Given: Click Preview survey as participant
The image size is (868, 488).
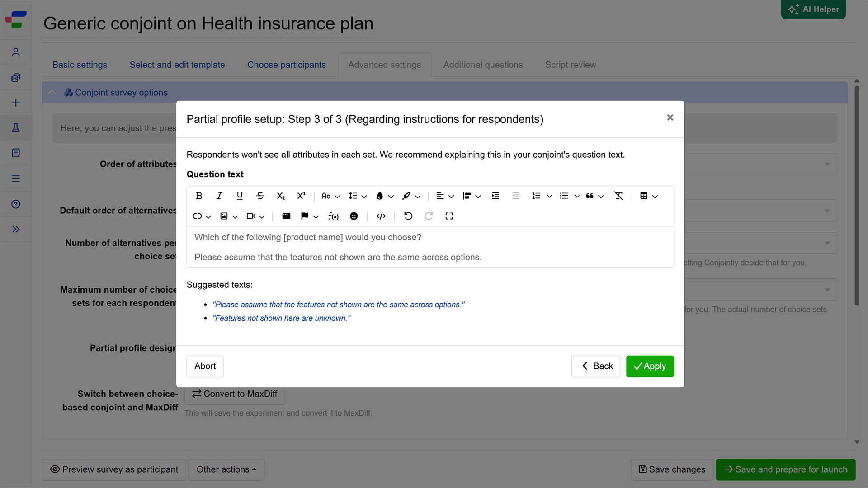Looking at the screenshot, I should [114, 469].
